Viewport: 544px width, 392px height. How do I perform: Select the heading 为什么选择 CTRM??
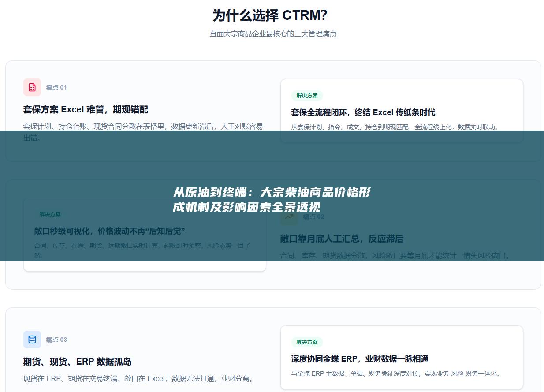click(270, 15)
